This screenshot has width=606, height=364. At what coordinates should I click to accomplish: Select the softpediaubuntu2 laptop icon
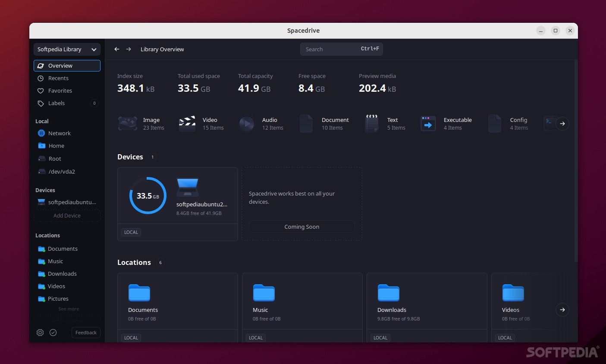(x=188, y=187)
